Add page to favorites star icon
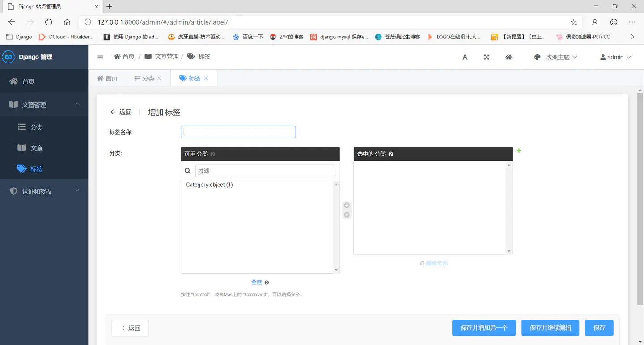 tap(574, 22)
